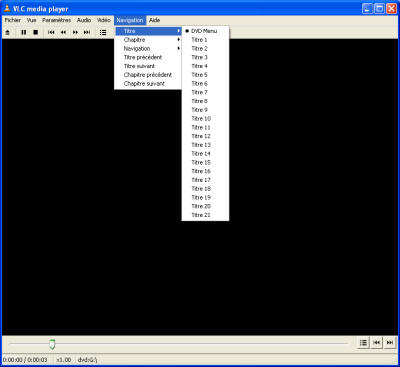Select Titre 20 in submenu
Image resolution: width=400 pixels, height=367 pixels.
click(205, 206)
